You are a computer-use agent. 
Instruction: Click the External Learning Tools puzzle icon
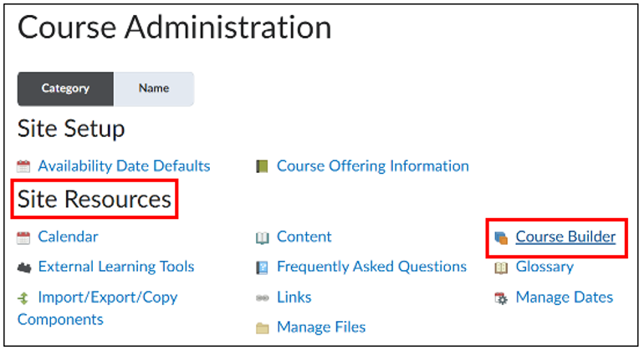coord(24,268)
